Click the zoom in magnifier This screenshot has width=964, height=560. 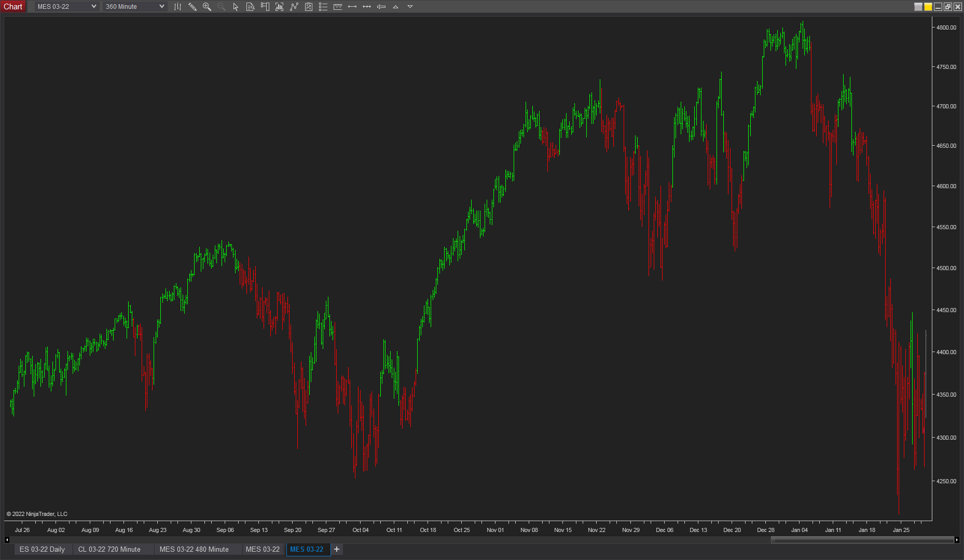206,7
